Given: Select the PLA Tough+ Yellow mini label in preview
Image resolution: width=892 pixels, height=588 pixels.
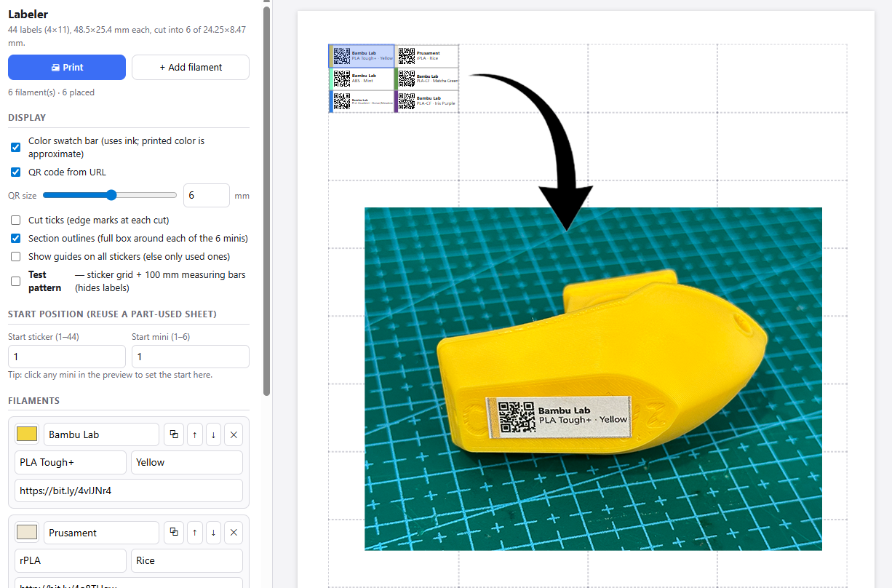Looking at the screenshot, I should pyautogui.click(x=362, y=56).
